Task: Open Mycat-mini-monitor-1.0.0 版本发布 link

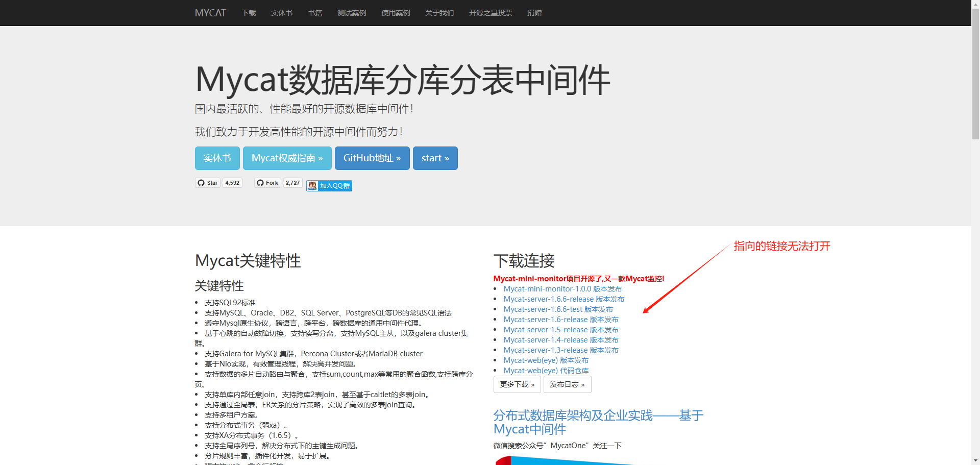Action: 562,289
